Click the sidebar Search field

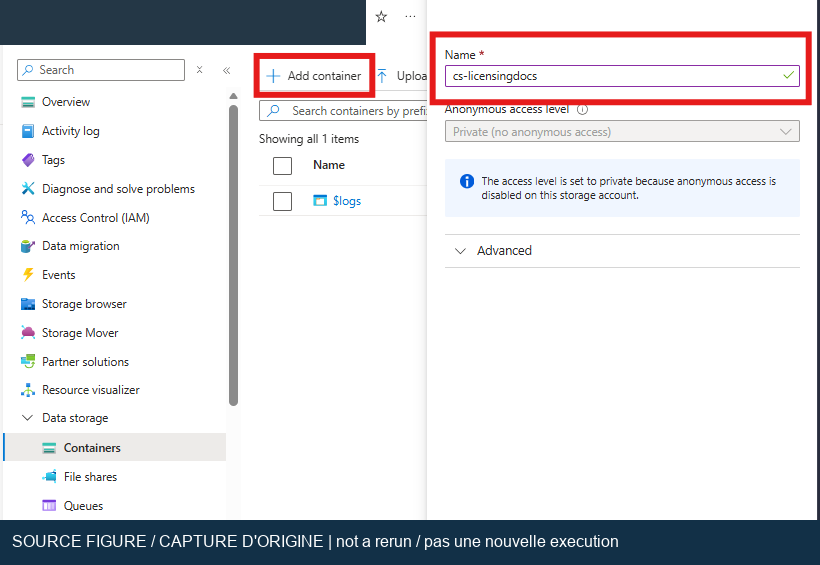click(x=101, y=70)
